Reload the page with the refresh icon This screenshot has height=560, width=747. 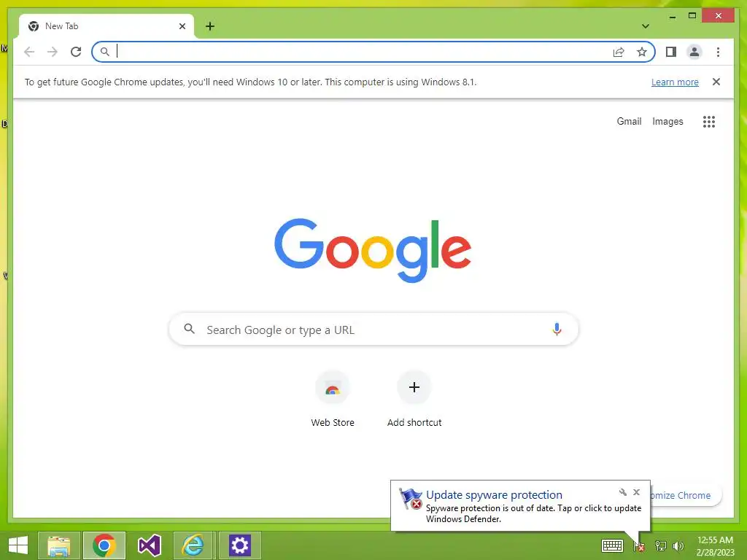(x=76, y=52)
